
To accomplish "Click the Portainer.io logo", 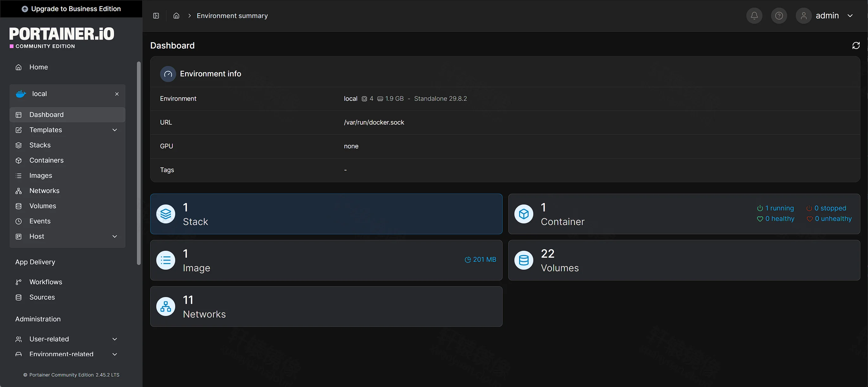I will point(62,37).
